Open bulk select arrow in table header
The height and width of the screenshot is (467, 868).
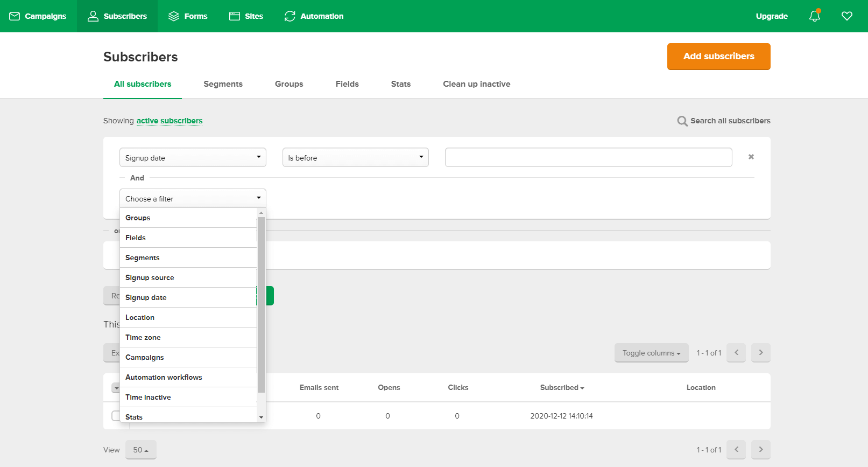click(x=116, y=388)
